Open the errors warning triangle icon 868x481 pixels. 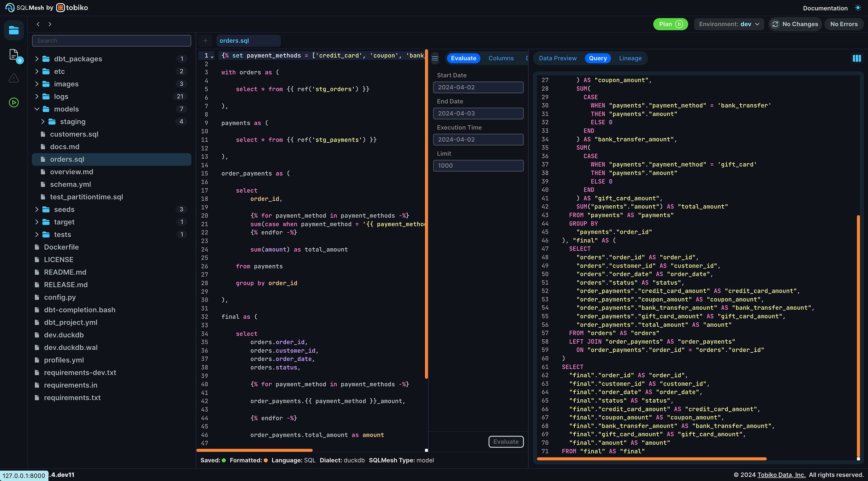(14, 78)
